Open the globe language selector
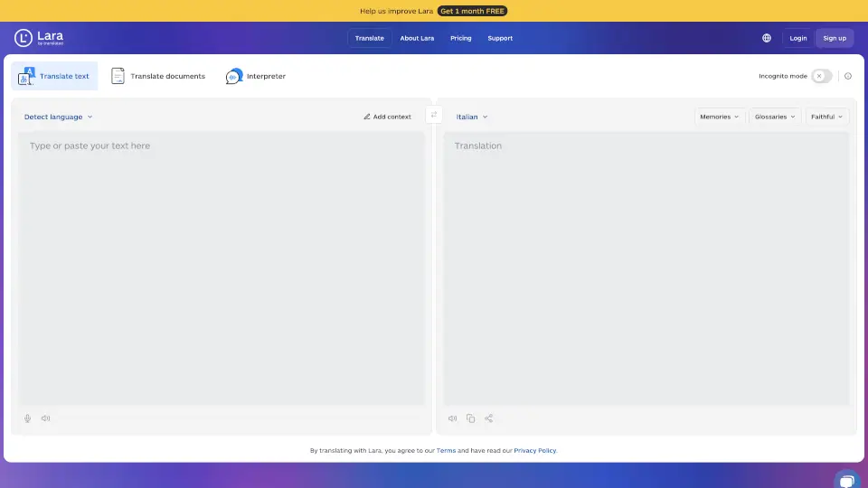The height and width of the screenshot is (488, 868). 767,38
